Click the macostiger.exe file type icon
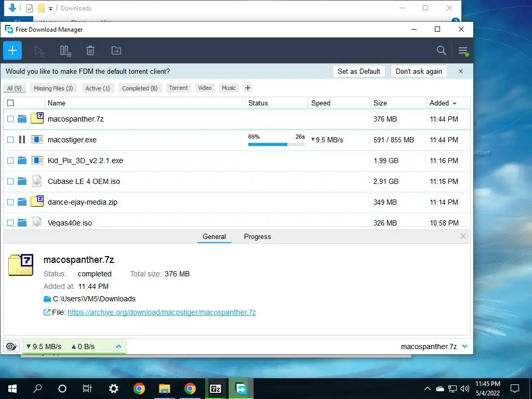 [37, 139]
